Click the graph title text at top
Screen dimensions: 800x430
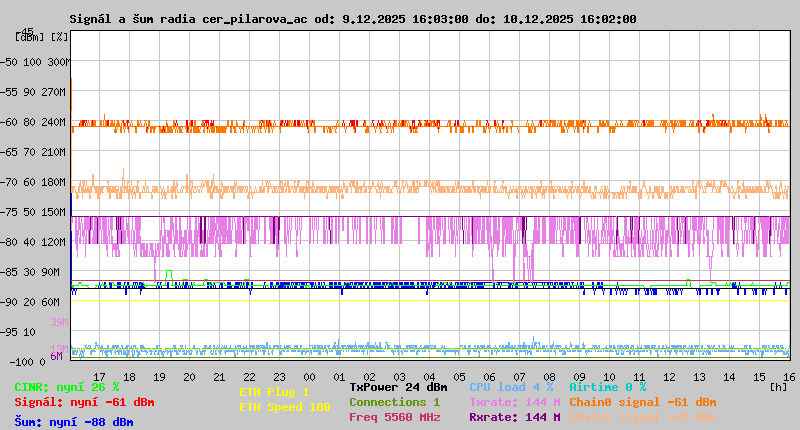point(352,19)
